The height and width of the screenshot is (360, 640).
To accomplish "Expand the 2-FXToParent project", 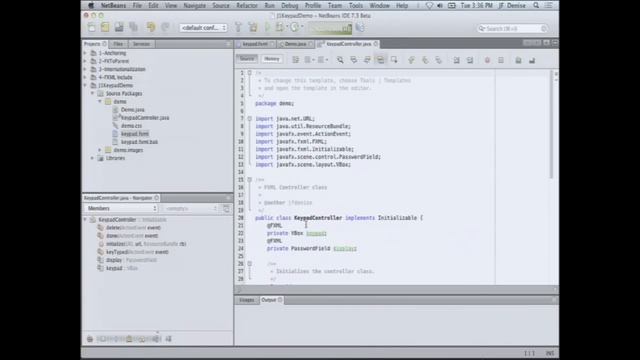I will pyautogui.click(x=85, y=61).
